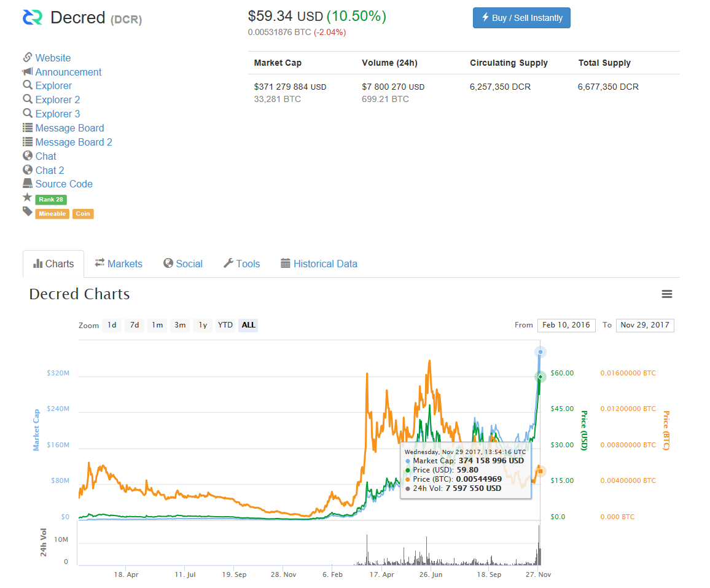Click Buy / Sell Instantly button
Image resolution: width=710 pixels, height=588 pixels.
[x=521, y=18]
